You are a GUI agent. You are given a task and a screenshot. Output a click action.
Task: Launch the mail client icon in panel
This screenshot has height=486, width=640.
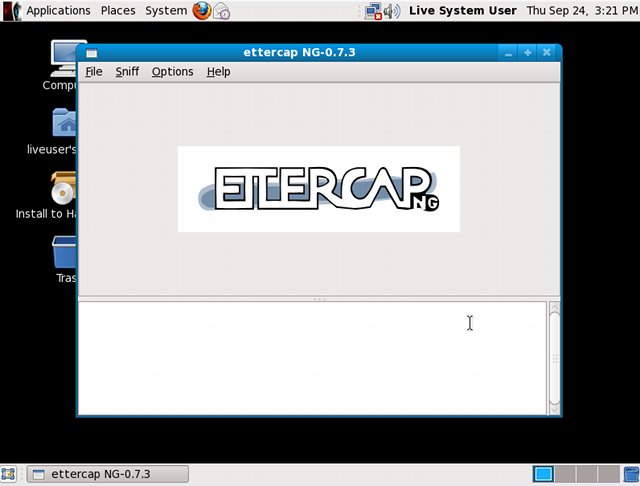tap(222, 11)
